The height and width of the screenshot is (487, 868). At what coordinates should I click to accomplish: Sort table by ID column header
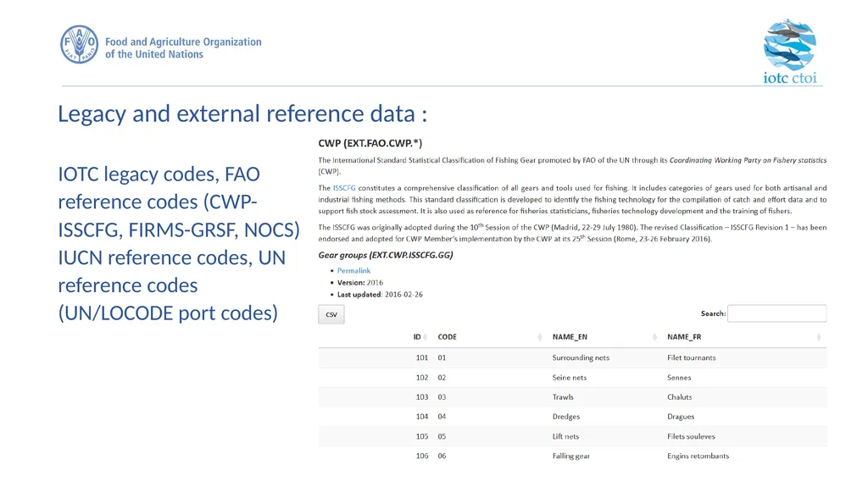point(417,336)
